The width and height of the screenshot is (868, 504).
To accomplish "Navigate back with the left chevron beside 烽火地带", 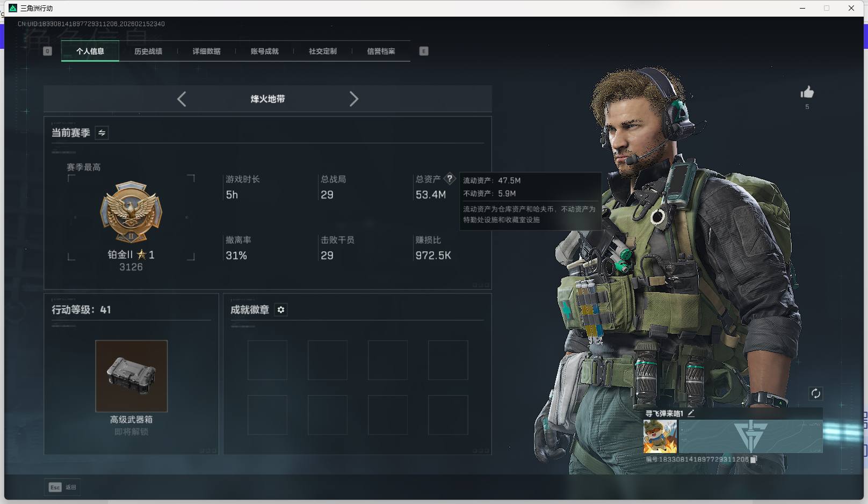I will [182, 99].
